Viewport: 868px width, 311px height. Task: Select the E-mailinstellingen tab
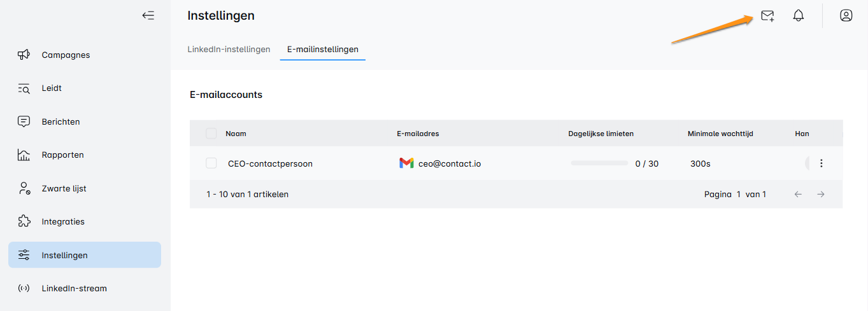(322, 50)
